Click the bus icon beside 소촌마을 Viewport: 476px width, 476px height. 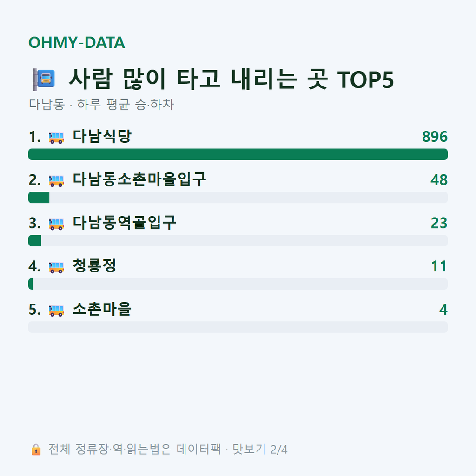coord(56,310)
